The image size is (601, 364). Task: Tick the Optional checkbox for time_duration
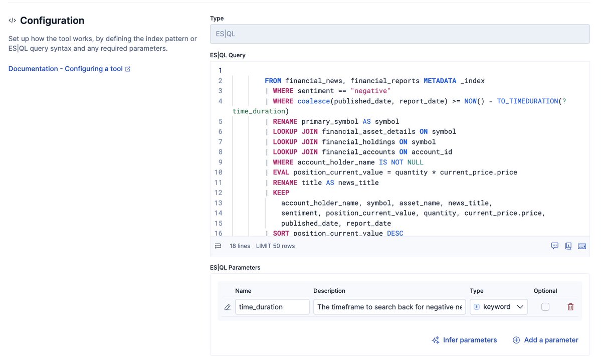point(545,307)
